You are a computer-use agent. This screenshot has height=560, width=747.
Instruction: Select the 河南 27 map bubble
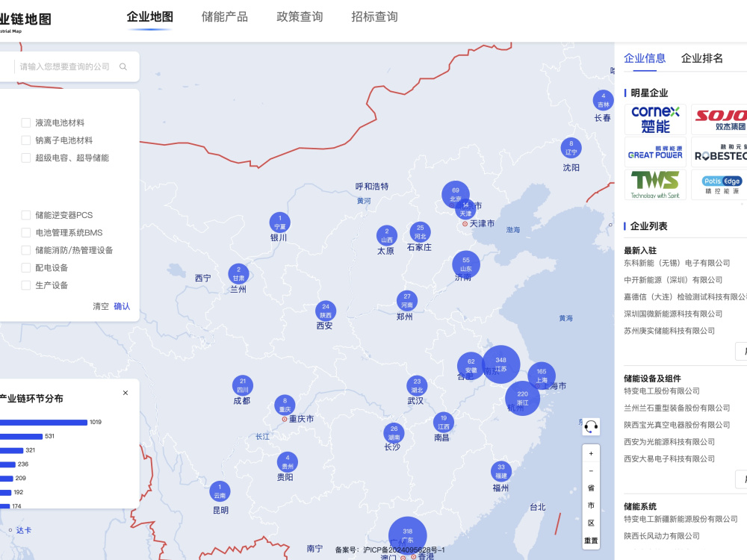(x=407, y=300)
